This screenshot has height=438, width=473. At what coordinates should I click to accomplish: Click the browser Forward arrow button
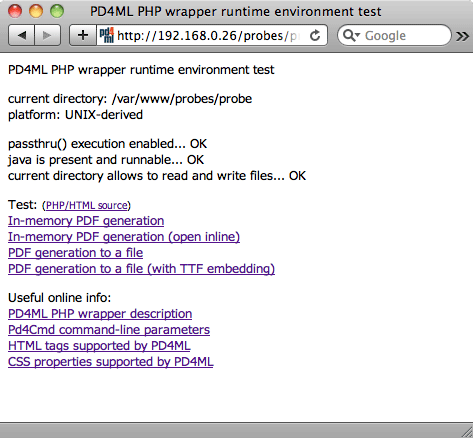(x=47, y=35)
